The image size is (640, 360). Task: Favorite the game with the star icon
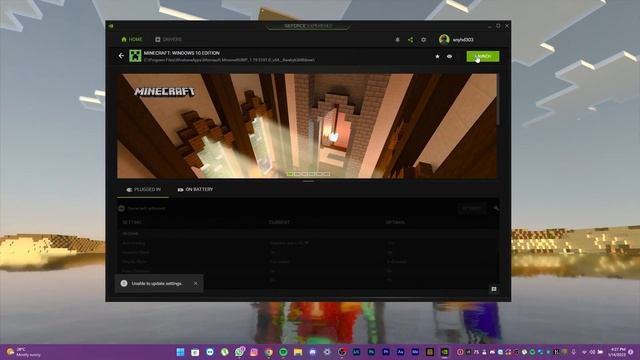coord(437,56)
